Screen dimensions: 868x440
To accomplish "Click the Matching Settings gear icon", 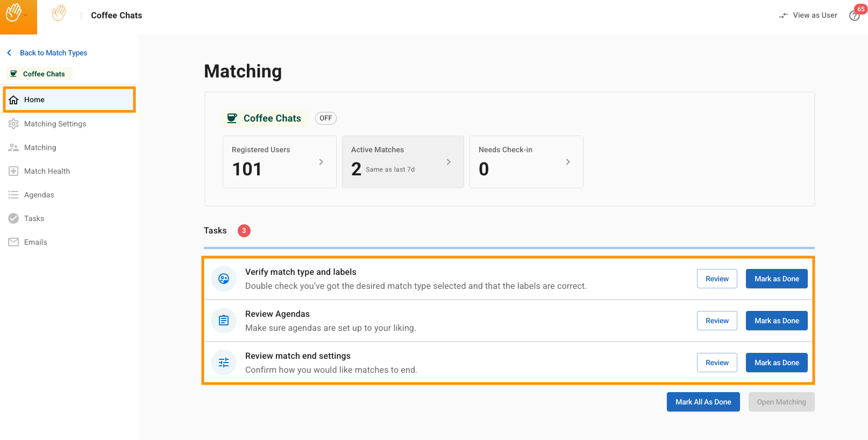I will tap(13, 124).
